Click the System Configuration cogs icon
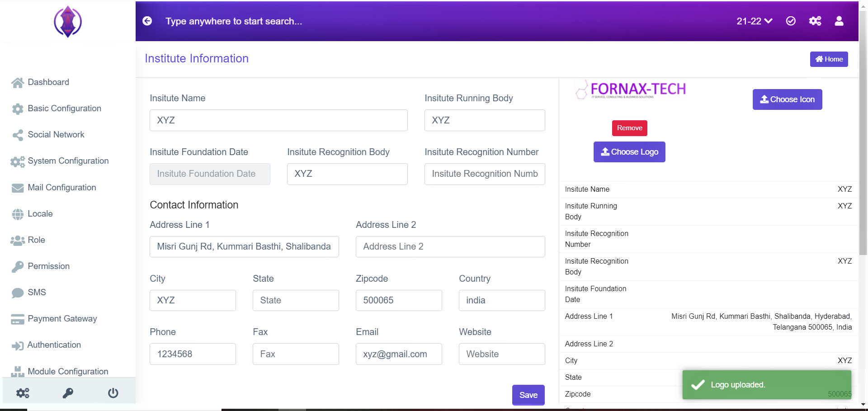The height and width of the screenshot is (411, 868). (18, 161)
